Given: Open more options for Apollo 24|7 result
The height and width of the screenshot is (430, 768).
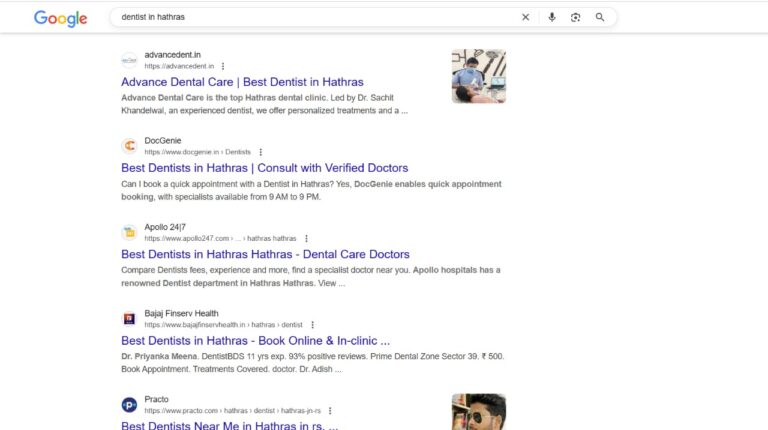Looking at the screenshot, I should click(306, 239).
